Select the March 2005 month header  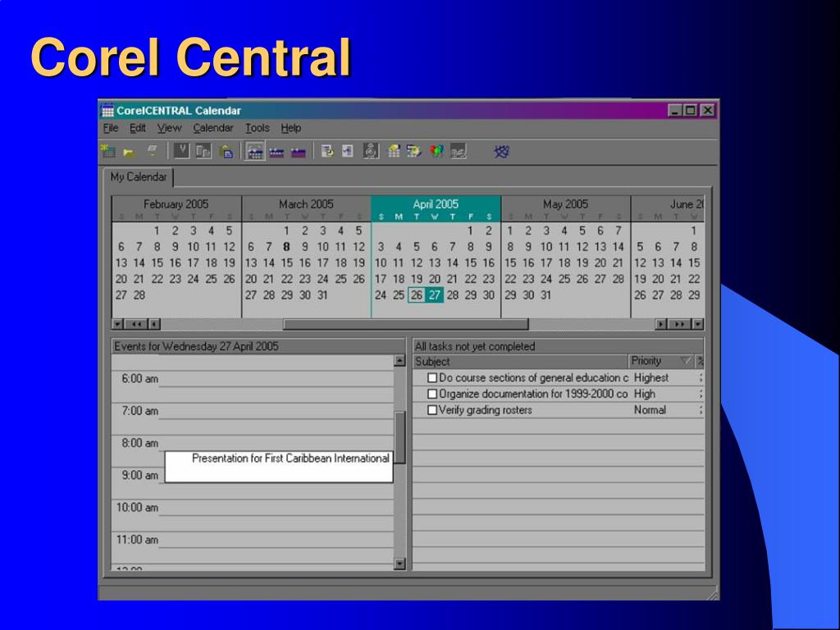pyautogui.click(x=306, y=204)
